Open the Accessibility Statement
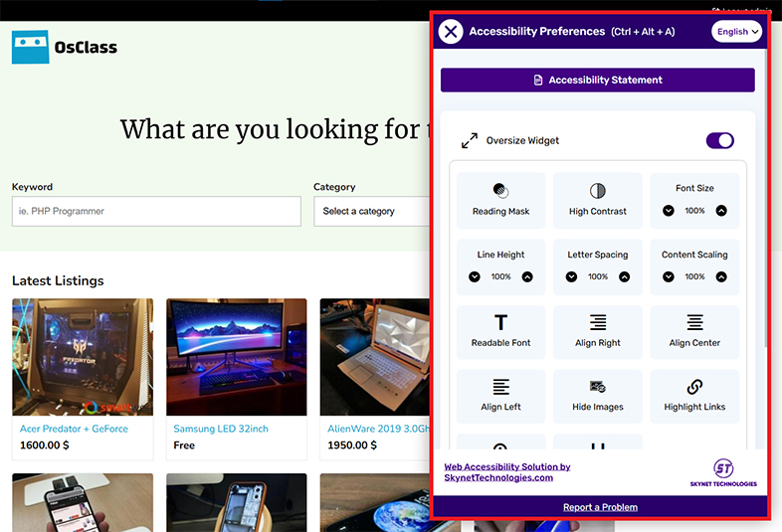782x532 pixels. (598, 80)
